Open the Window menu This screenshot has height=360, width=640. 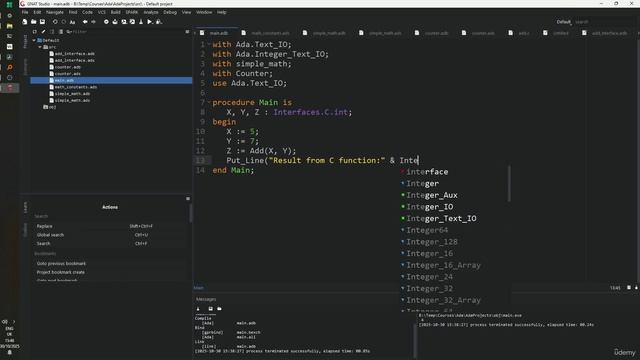pos(204,12)
